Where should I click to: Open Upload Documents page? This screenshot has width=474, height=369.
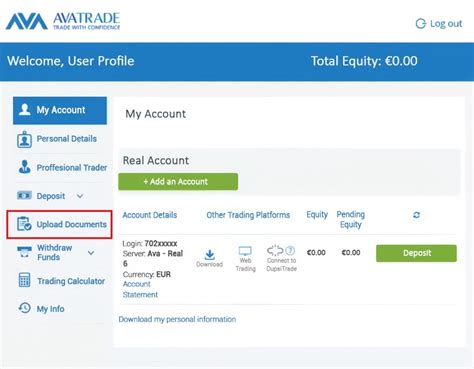coord(59,224)
